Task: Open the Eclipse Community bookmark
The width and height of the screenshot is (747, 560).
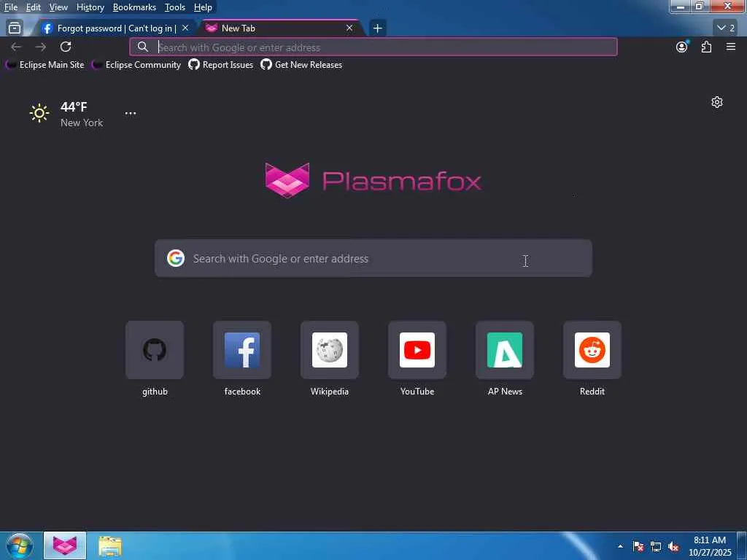Action: [136, 65]
